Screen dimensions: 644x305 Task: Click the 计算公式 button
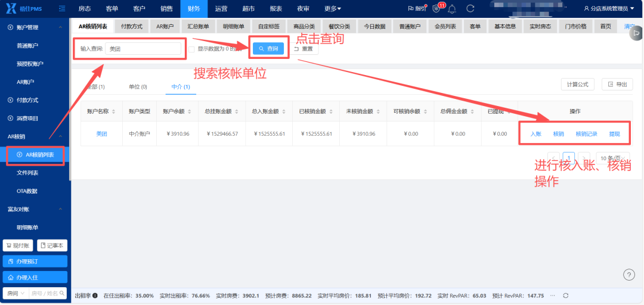tap(577, 84)
